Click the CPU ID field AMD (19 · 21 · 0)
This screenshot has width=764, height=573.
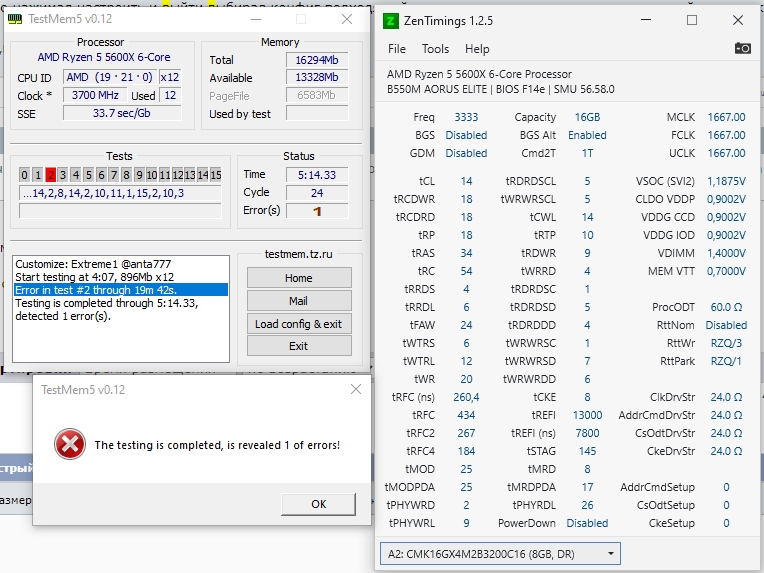click(x=110, y=77)
